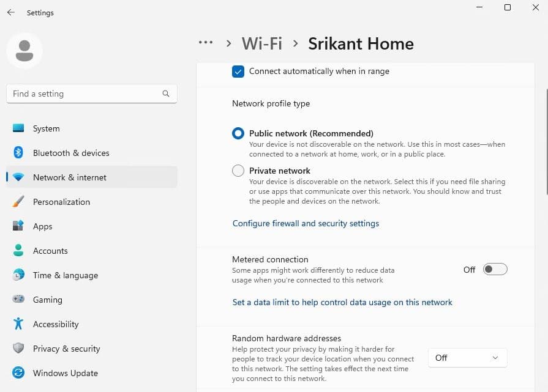The image size is (548, 392).
Task: Click the Windows Update sync icon
Action: coord(18,373)
